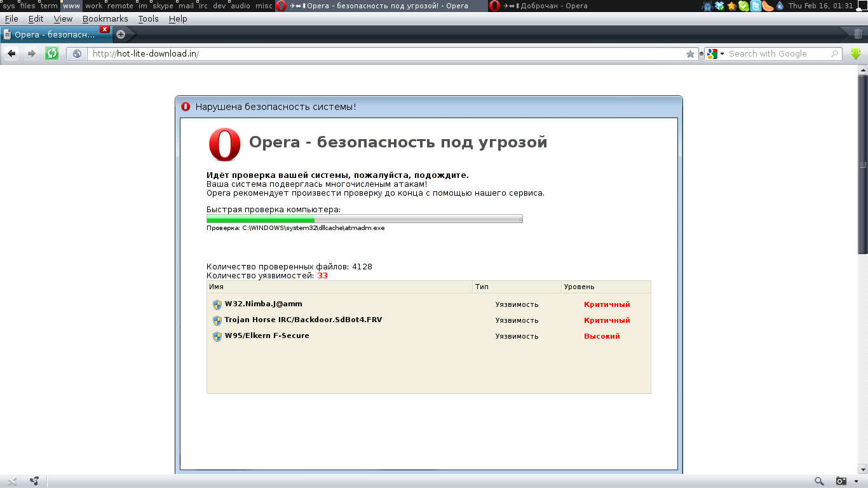
Task: Click the orange slice tray icon
Action: [x=768, y=6]
